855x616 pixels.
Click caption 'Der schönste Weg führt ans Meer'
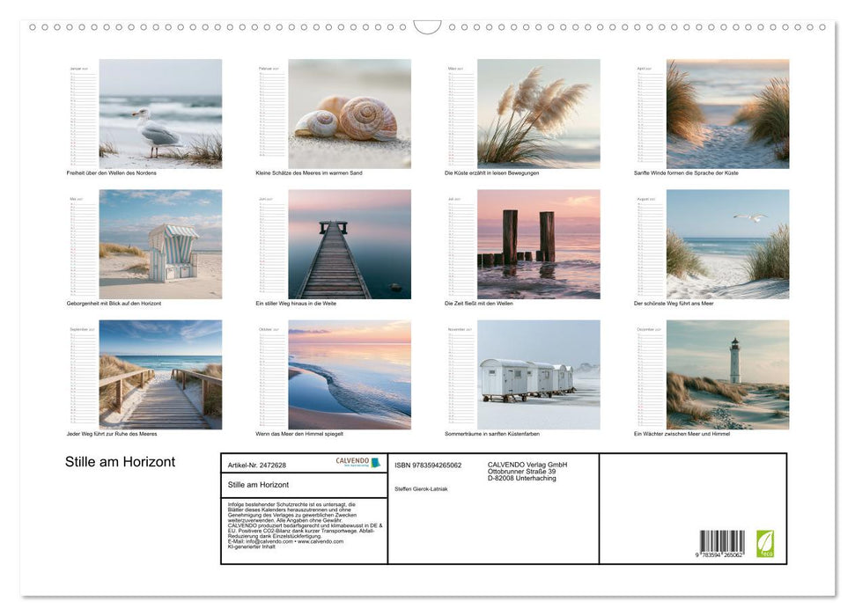674,303
